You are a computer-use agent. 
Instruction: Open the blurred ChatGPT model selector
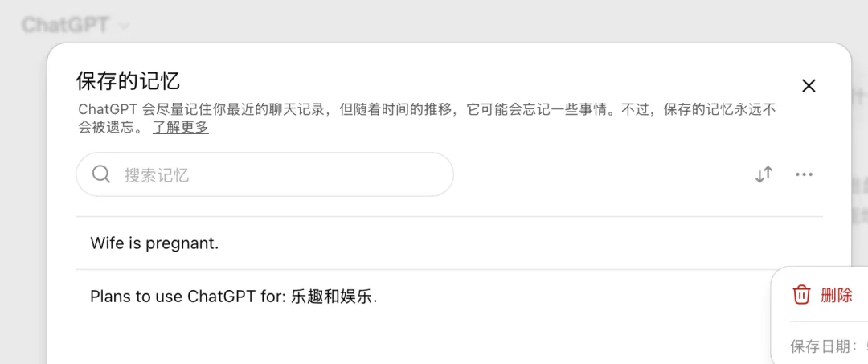[76, 26]
